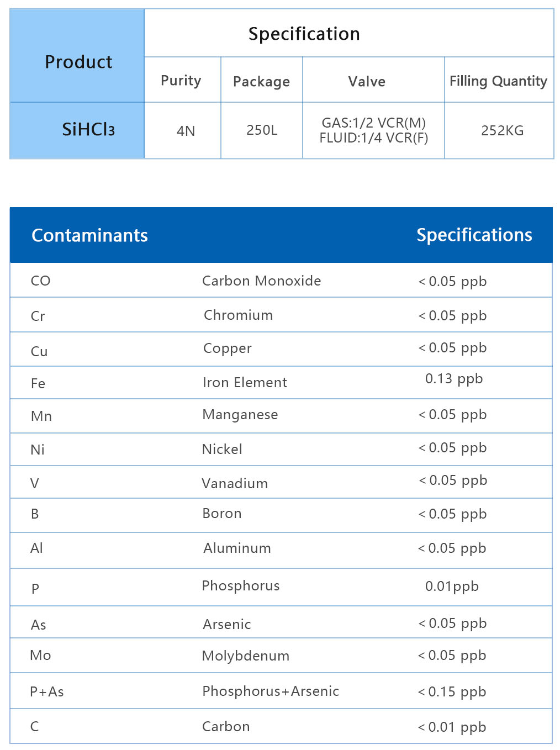
Task: Select the Carbon Monoxide row label
Action: [x=261, y=281]
